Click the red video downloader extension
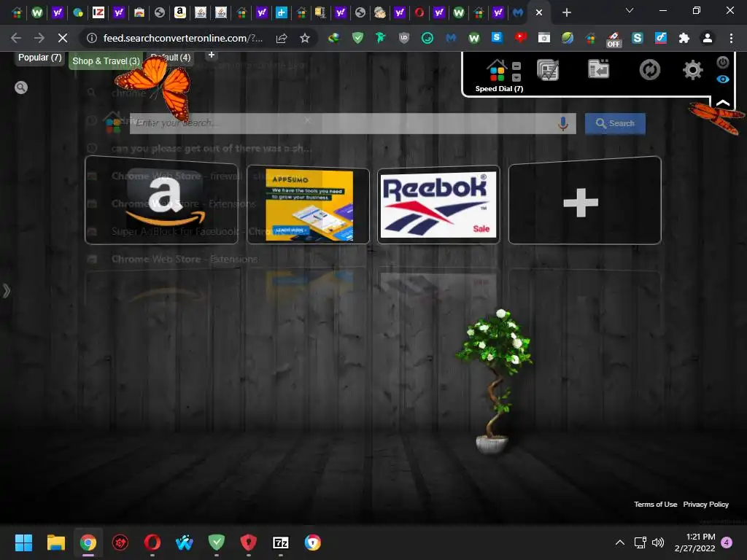 click(520, 38)
